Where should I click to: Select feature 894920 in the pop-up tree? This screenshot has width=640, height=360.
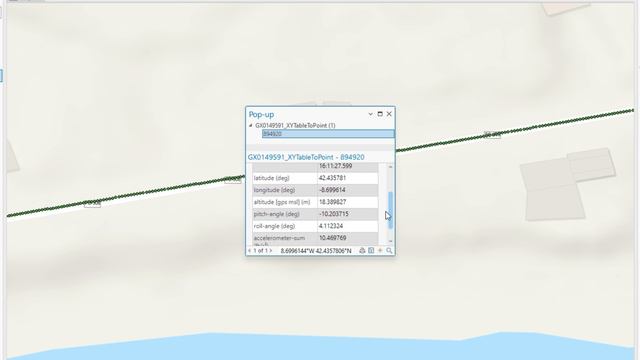tap(328, 133)
